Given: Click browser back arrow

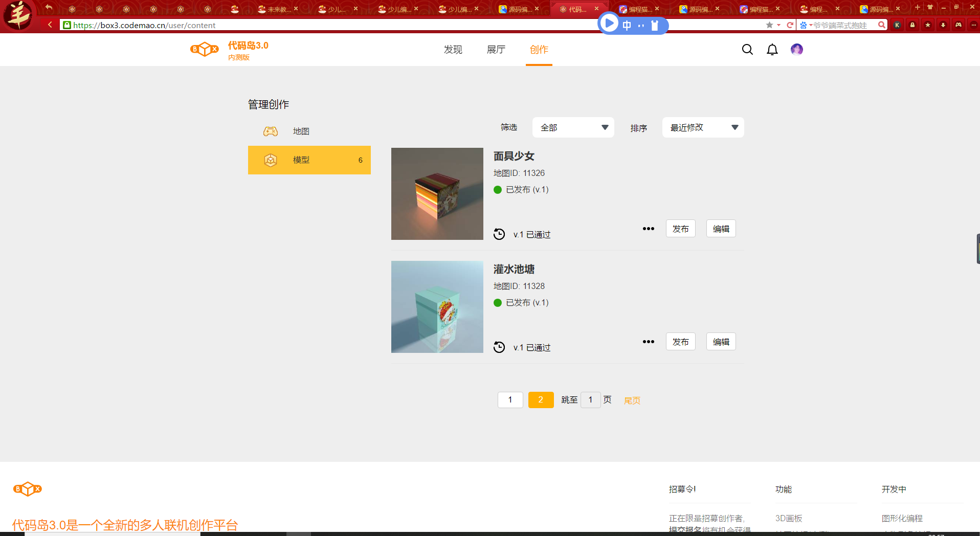Looking at the screenshot, I should (x=50, y=25).
